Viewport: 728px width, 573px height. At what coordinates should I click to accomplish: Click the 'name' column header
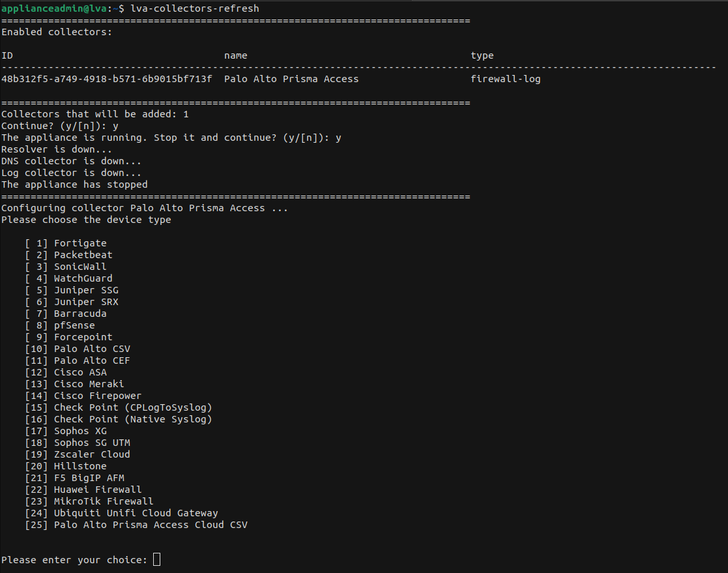(x=235, y=55)
